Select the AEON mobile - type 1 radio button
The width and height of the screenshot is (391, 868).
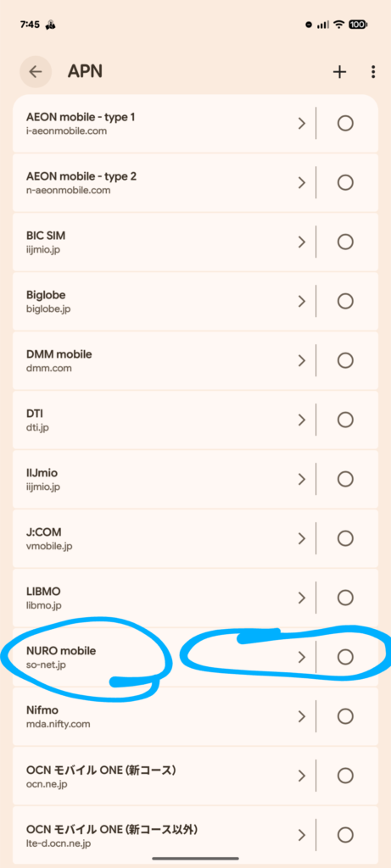coord(345,123)
